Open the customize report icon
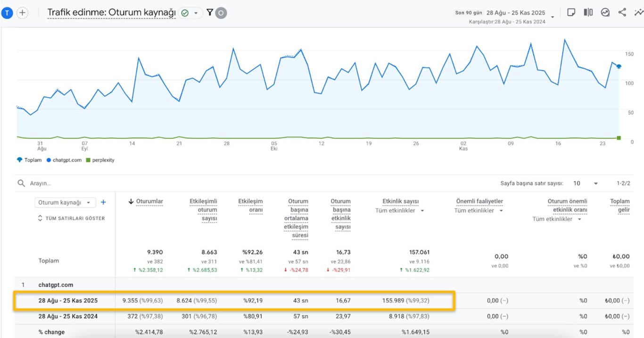This screenshot has height=338, width=644. pos(638,12)
